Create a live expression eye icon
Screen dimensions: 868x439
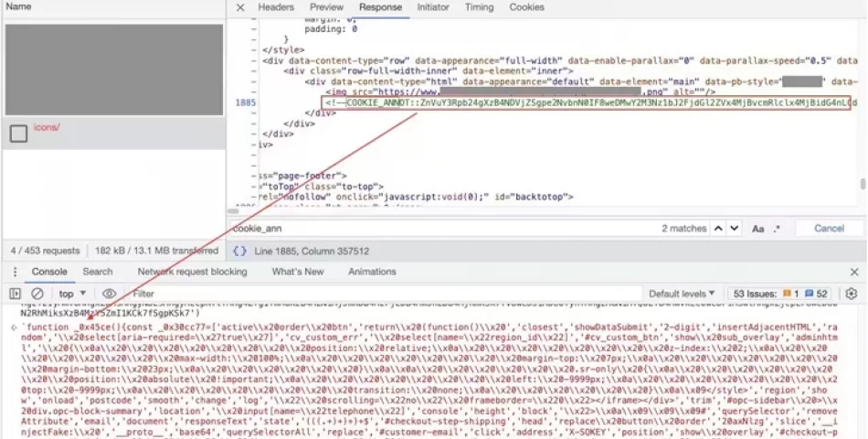[109, 294]
